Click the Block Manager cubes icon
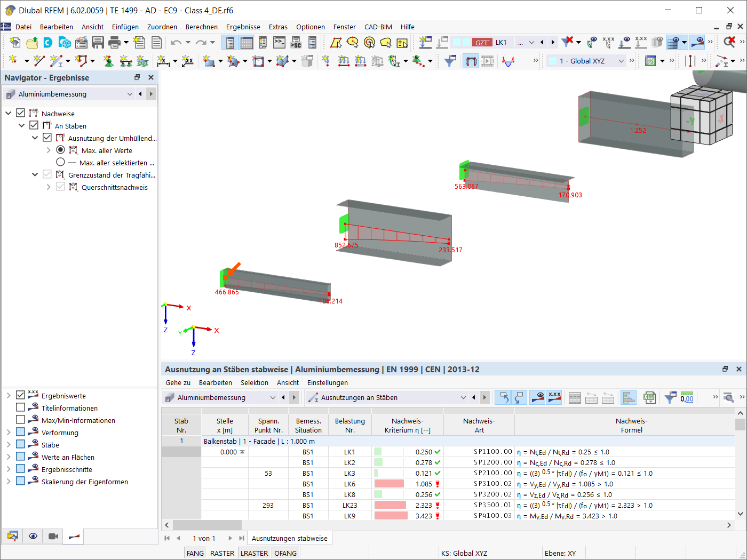Image resolution: width=747 pixels, height=560 pixels. pyautogui.click(x=65, y=43)
